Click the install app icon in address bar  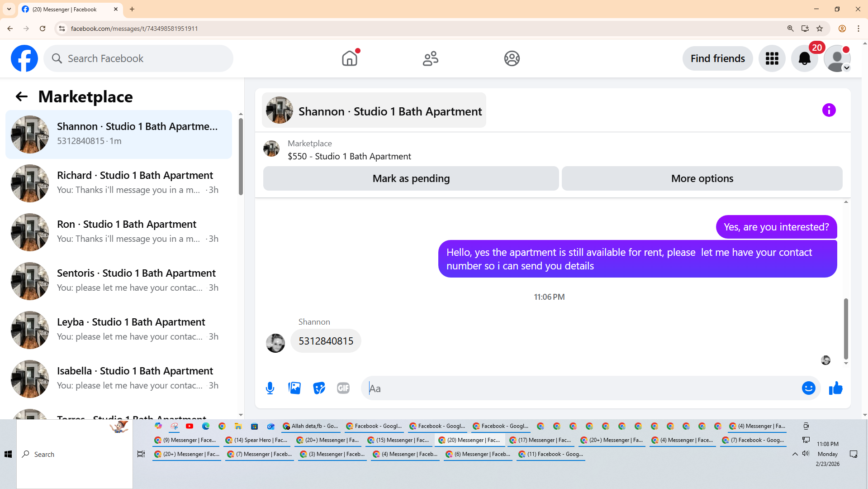(x=805, y=29)
